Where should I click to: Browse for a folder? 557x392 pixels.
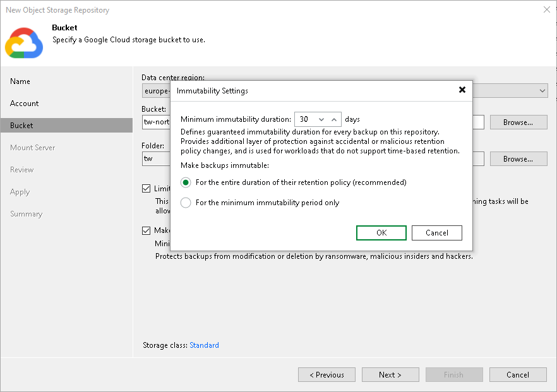(x=518, y=158)
